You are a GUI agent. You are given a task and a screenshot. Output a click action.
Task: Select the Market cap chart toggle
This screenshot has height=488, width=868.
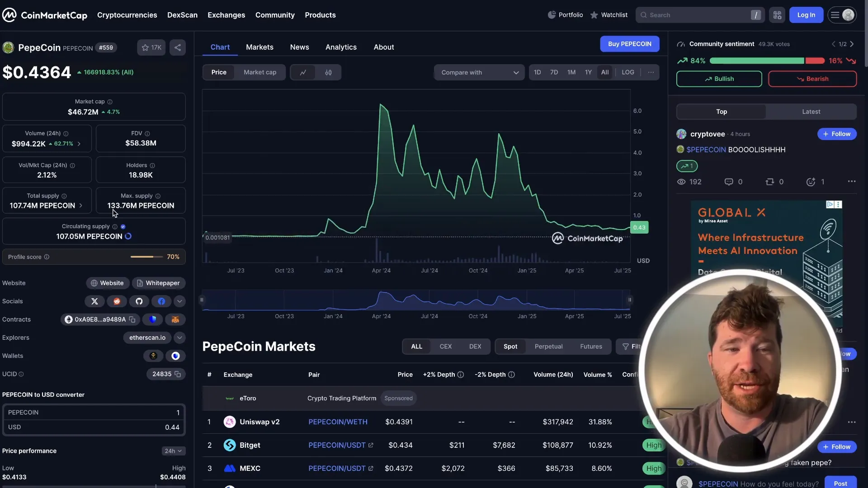[260, 72]
